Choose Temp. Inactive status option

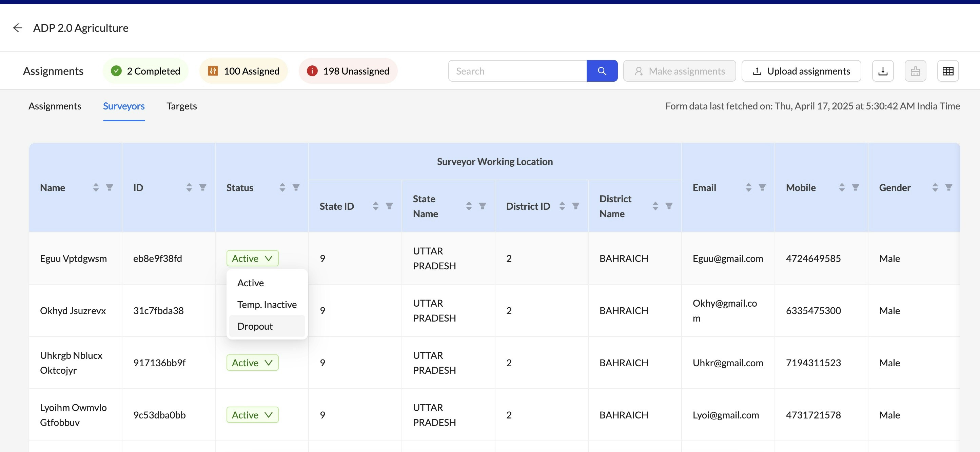click(x=267, y=305)
